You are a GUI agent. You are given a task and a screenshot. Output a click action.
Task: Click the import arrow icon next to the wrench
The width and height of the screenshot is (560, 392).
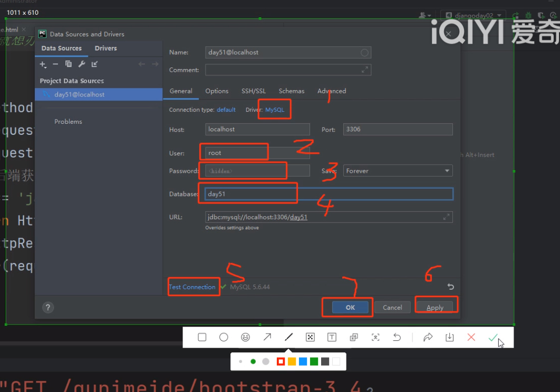(x=94, y=64)
